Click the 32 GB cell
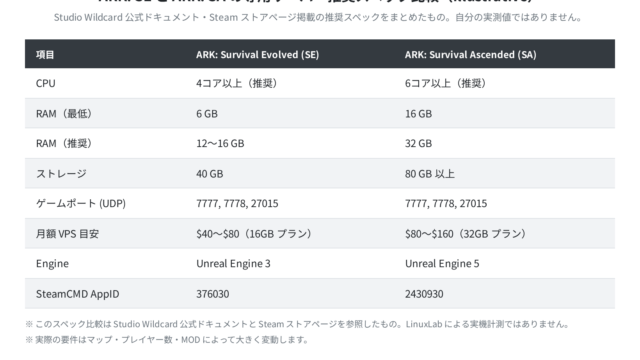The image size is (640, 360). (x=418, y=143)
